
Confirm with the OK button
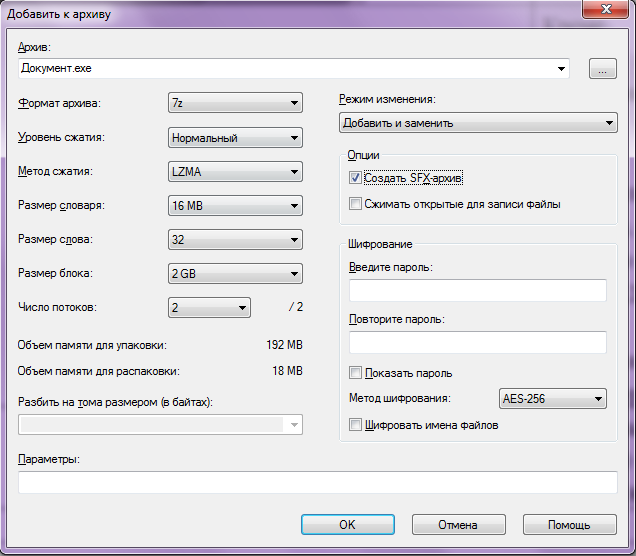[348, 525]
